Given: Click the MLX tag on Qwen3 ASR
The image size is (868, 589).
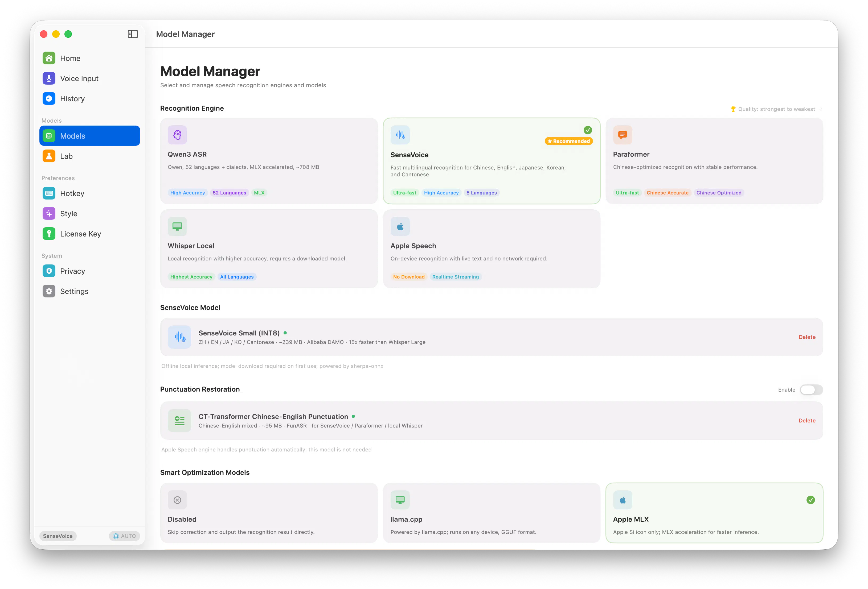Looking at the screenshot, I should (x=259, y=193).
